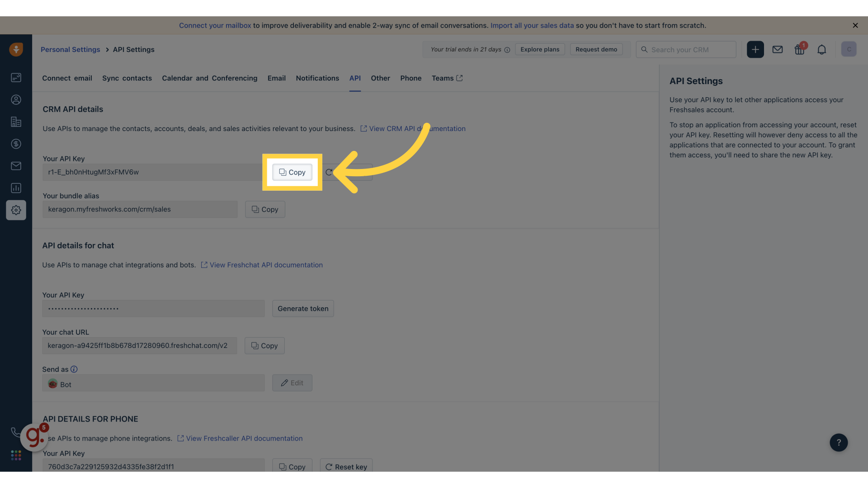Click the bundle alias field keragon.myfreshworks.com/crm/sales
Image resolution: width=868 pixels, height=488 pixels.
pos(140,209)
